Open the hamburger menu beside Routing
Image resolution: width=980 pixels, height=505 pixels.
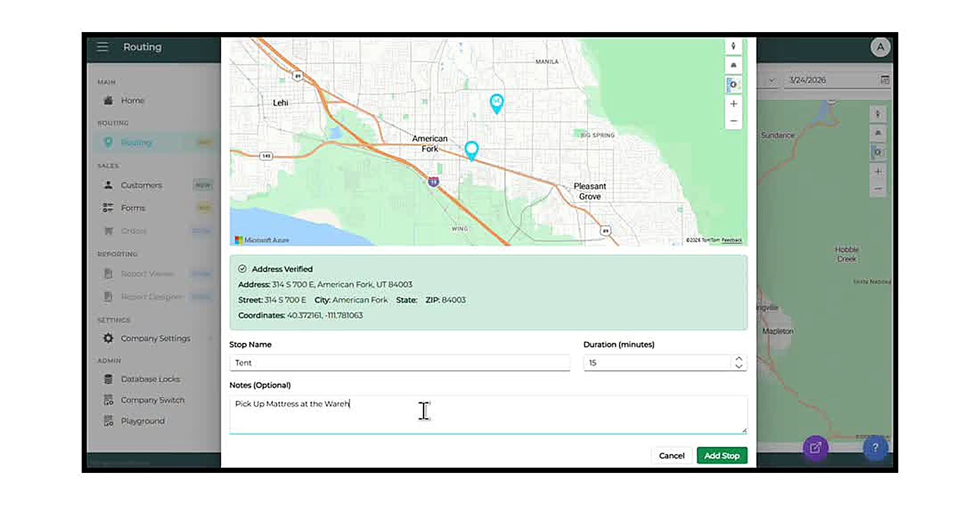coord(102,46)
